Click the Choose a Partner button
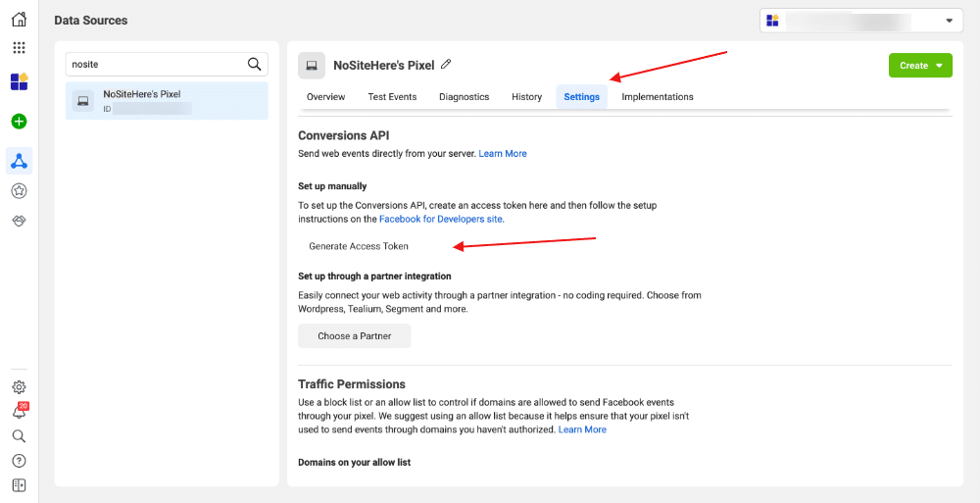Viewport: 980px width, 503px height. click(355, 336)
